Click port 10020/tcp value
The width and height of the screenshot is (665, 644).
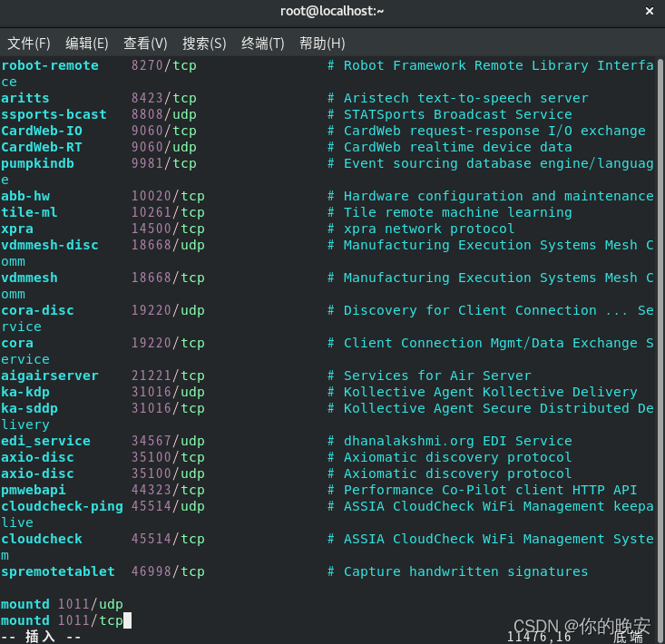point(168,196)
